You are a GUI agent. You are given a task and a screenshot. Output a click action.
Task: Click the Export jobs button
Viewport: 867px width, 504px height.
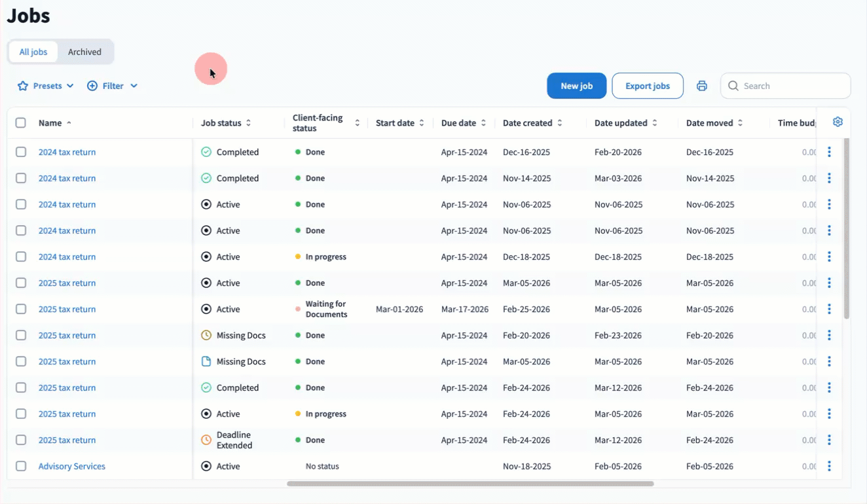coord(647,86)
